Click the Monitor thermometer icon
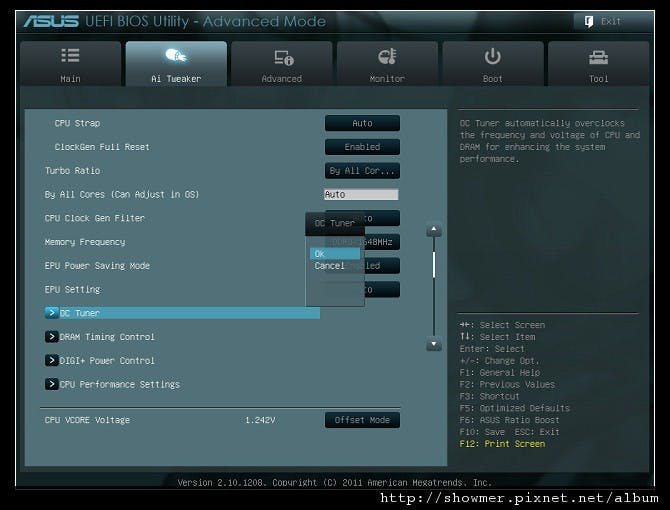This screenshot has width=670, height=510. click(x=388, y=56)
